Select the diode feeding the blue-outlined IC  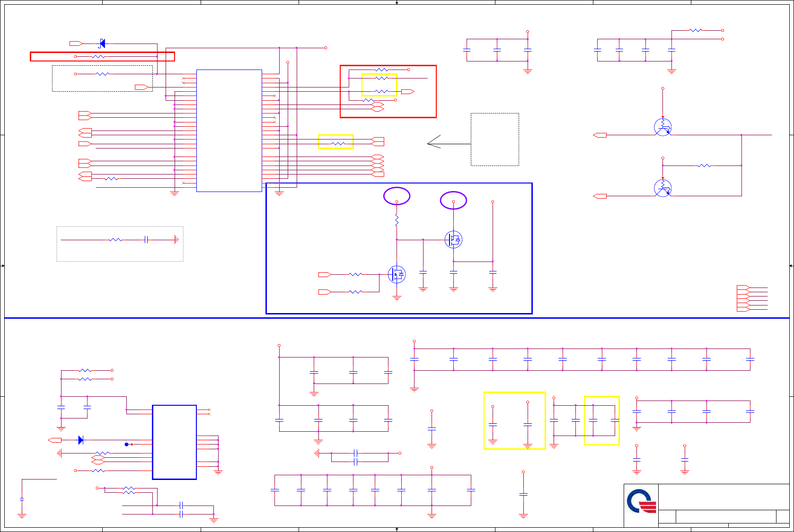pyautogui.click(x=80, y=440)
